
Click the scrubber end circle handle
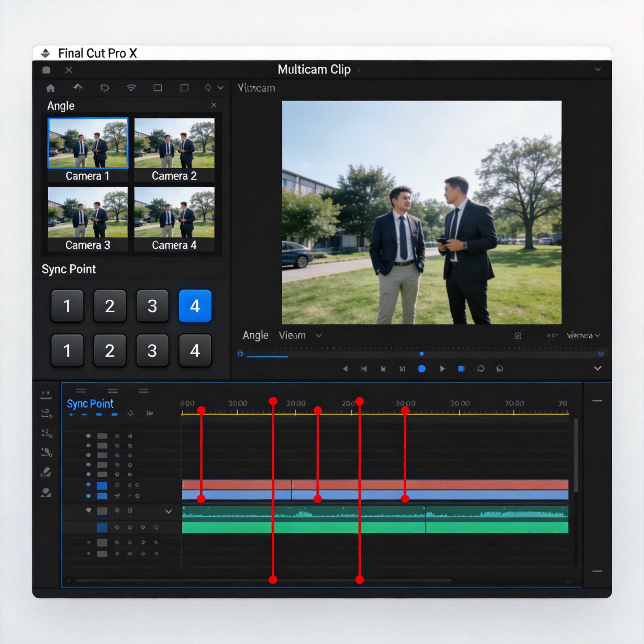click(601, 354)
